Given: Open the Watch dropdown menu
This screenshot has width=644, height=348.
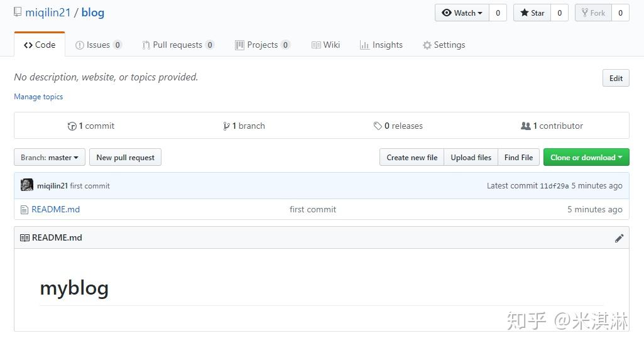Looking at the screenshot, I should point(462,13).
